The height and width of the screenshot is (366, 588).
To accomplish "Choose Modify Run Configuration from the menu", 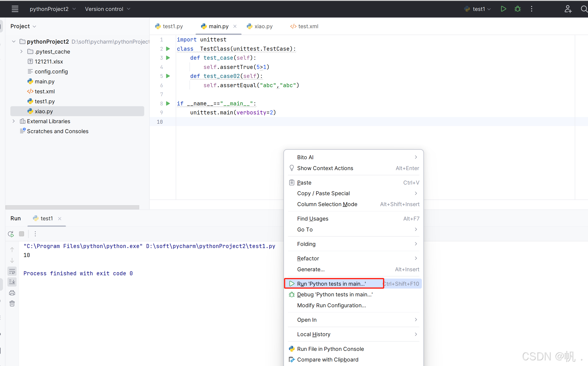I will pos(332,305).
